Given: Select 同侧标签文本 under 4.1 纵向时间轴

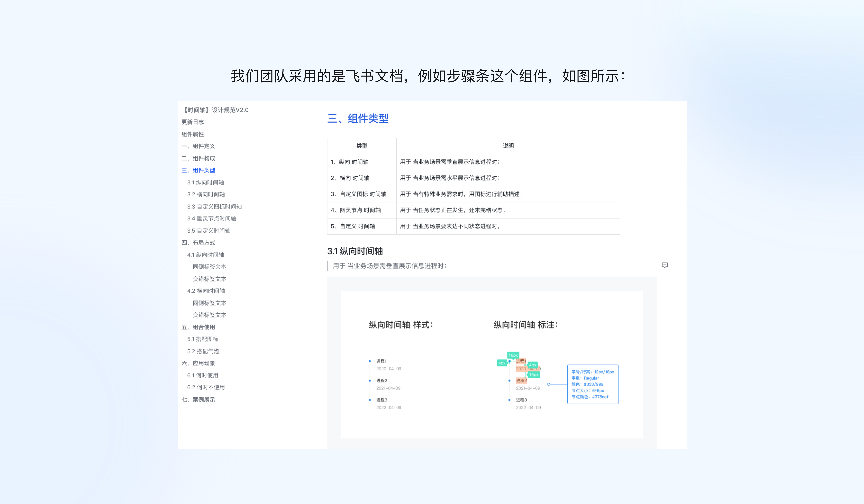Looking at the screenshot, I should (209, 267).
